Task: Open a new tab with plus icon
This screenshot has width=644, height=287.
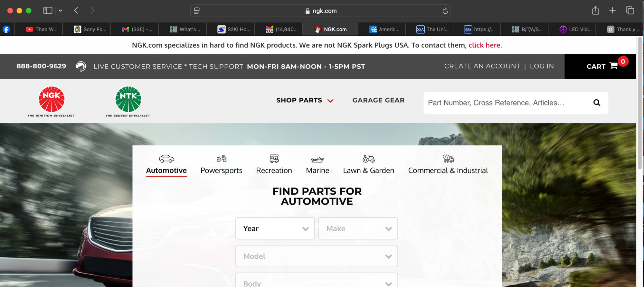Action: pyautogui.click(x=612, y=11)
